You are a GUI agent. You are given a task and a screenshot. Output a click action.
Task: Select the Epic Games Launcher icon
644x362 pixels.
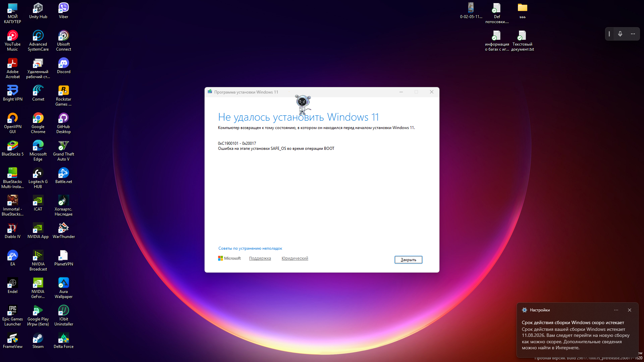[x=12, y=315]
